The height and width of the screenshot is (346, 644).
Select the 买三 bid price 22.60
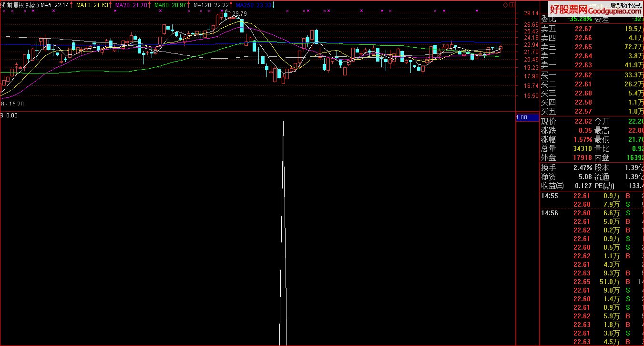583,94
